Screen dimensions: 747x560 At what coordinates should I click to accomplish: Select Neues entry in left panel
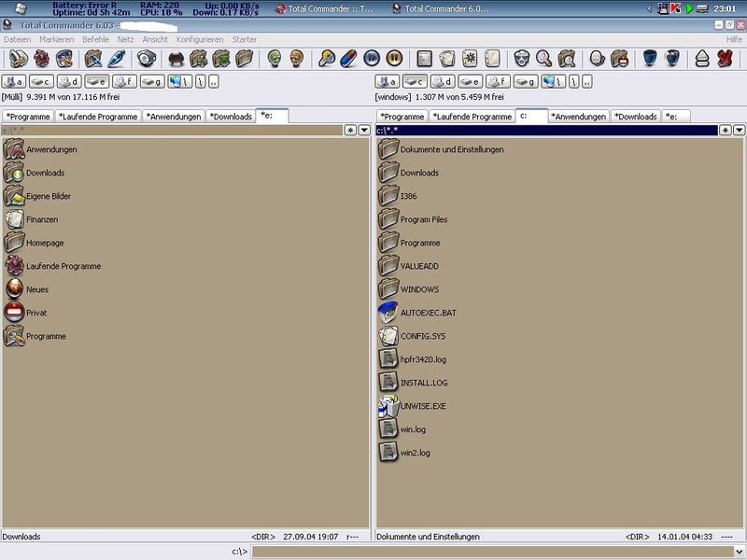coord(27,289)
